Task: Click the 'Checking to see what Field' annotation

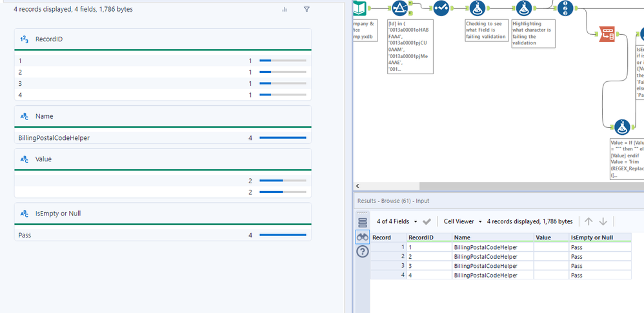Action: point(487,30)
